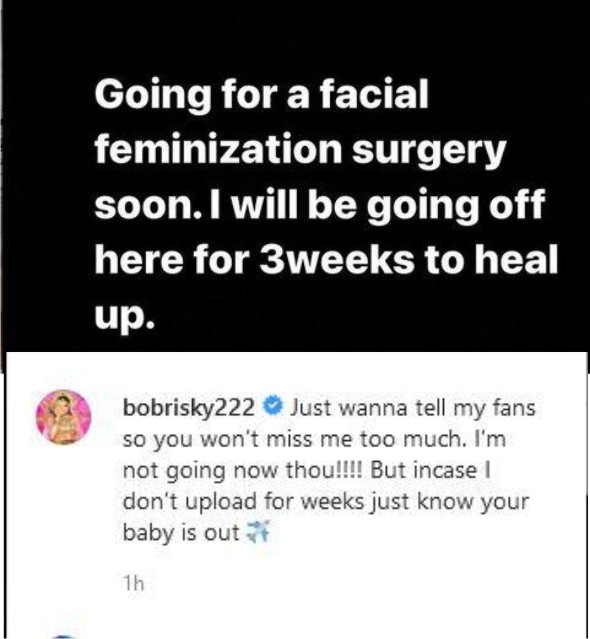The height and width of the screenshot is (639, 590).
Task: Click the '3weeks' word in the story
Action: pyautogui.click(x=336, y=260)
